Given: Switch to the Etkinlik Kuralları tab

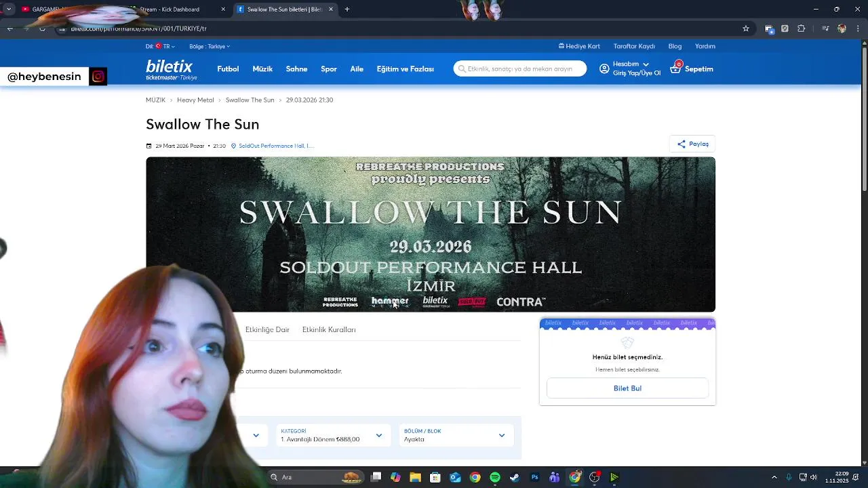Looking at the screenshot, I should pyautogui.click(x=329, y=329).
